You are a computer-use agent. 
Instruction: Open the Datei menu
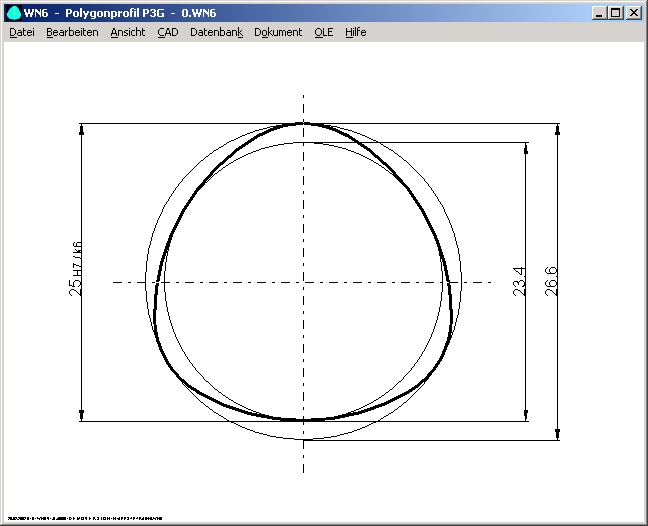point(22,32)
